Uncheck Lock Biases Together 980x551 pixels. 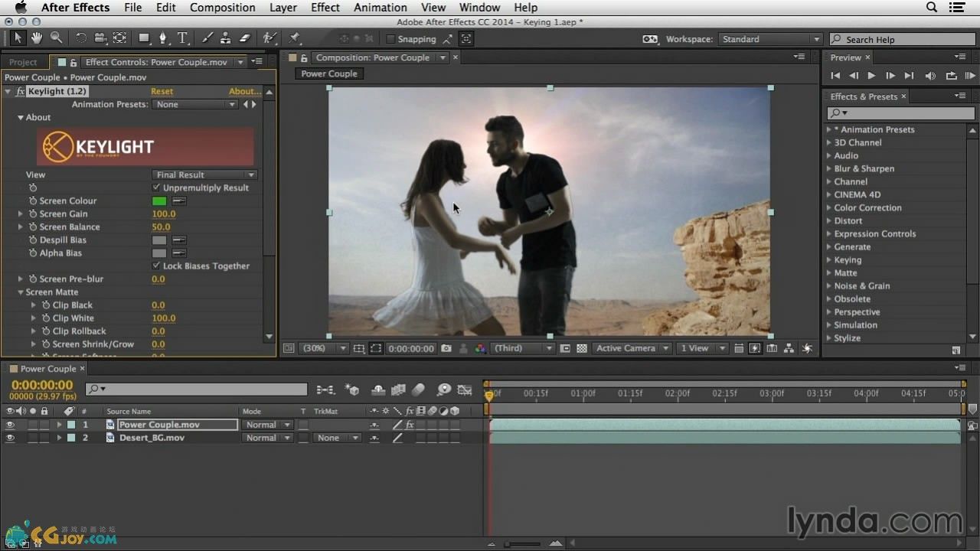156,266
